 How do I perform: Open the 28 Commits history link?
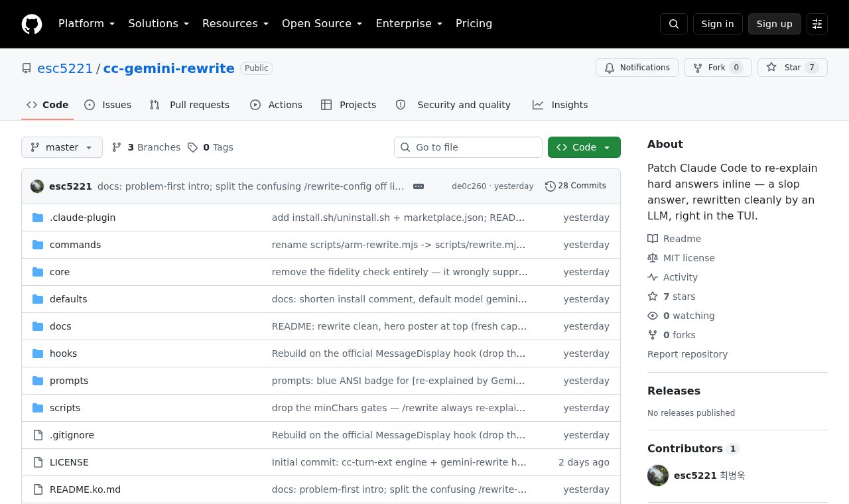576,186
